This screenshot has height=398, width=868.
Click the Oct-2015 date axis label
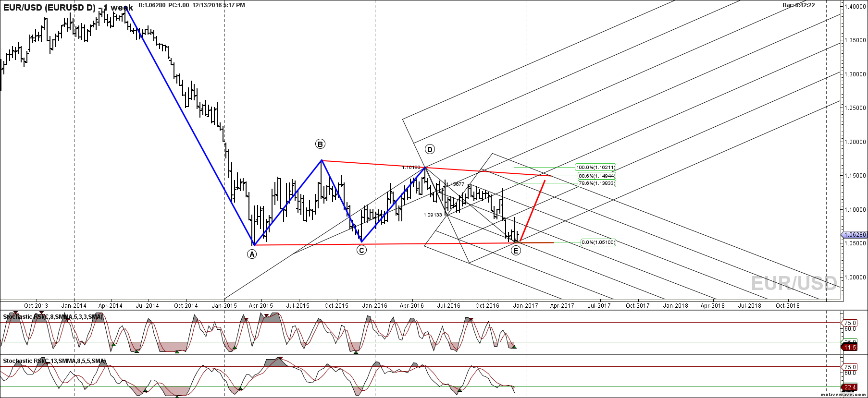(336, 306)
